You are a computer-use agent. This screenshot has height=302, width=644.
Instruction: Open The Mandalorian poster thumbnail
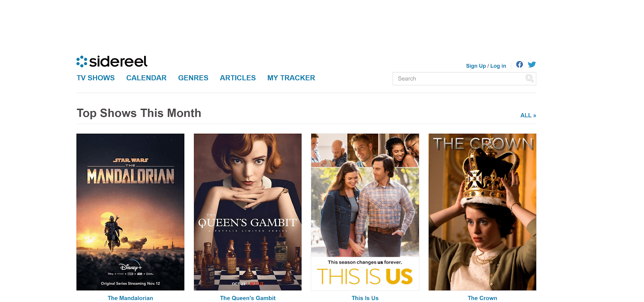[x=130, y=212]
